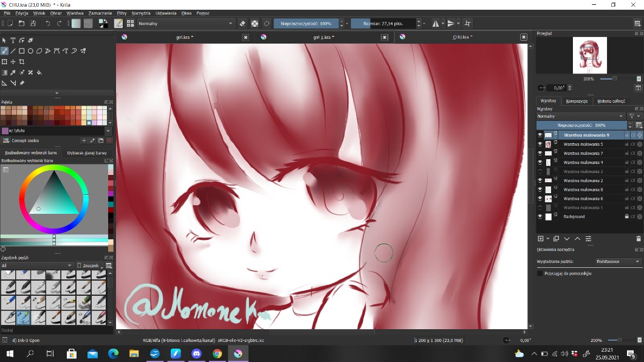Open Discord from the Windows taskbar
The width and height of the screenshot is (644, 362).
[196, 353]
